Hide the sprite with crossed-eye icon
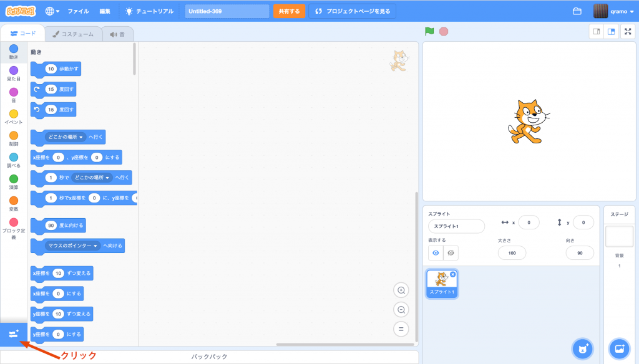The height and width of the screenshot is (364, 639). click(451, 252)
